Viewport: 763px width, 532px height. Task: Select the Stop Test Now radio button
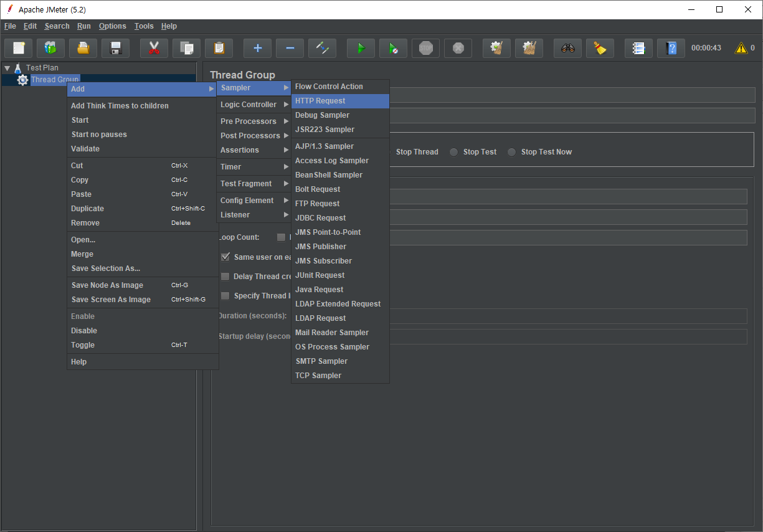512,152
